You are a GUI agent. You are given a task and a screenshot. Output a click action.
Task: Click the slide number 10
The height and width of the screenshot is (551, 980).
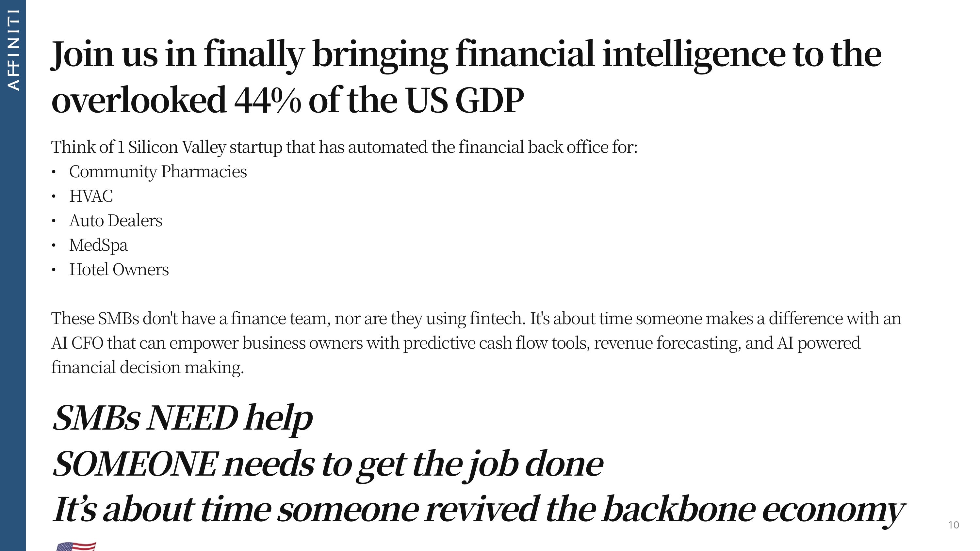click(x=953, y=525)
